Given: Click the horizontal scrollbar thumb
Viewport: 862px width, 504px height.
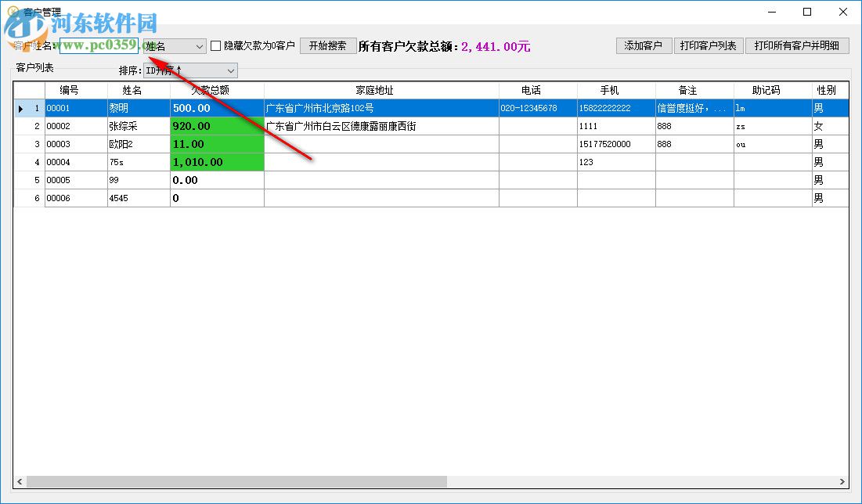Looking at the screenshot, I should pos(236,481).
